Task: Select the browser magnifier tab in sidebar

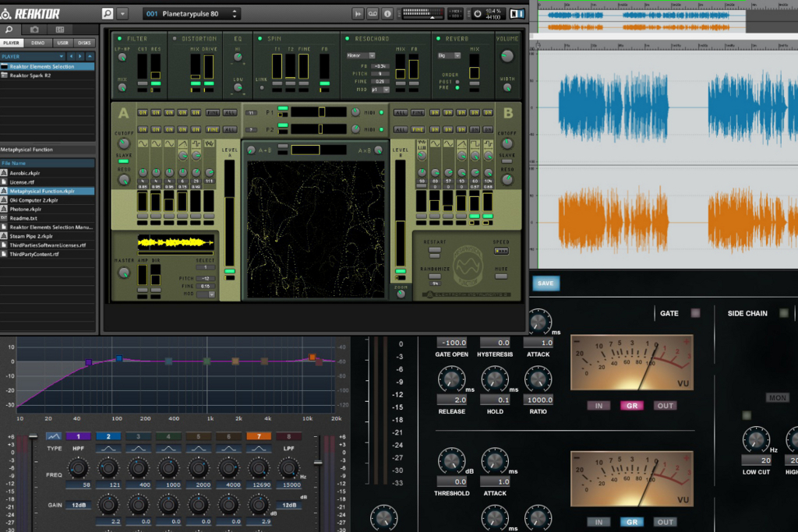Action: pyautogui.click(x=9, y=30)
